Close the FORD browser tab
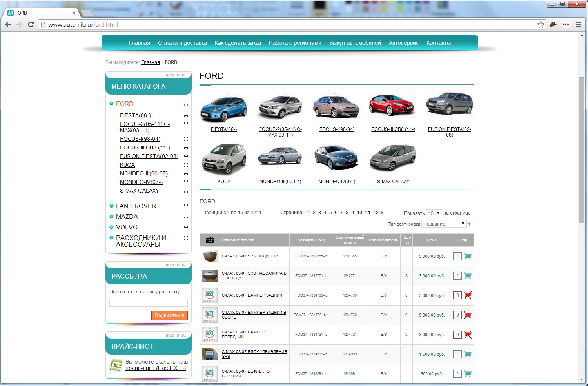The width and height of the screenshot is (588, 386). pos(73,13)
